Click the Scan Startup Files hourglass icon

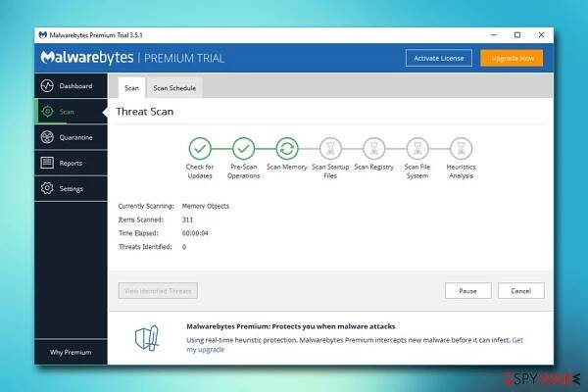click(x=330, y=148)
